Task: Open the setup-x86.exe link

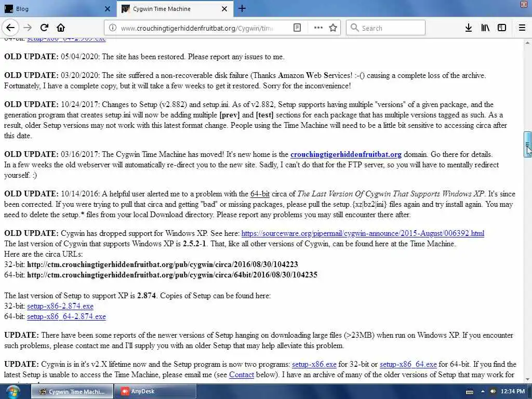Action: (314, 364)
